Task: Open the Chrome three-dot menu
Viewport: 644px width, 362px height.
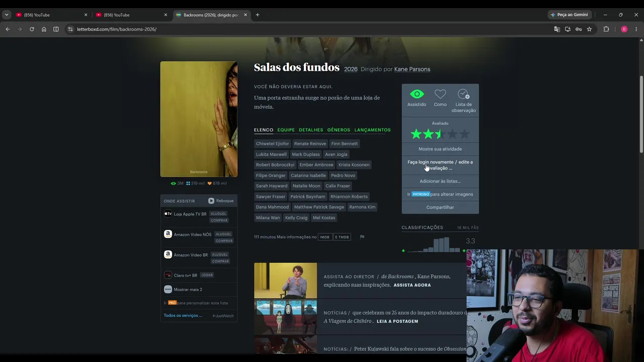Action: [636, 29]
